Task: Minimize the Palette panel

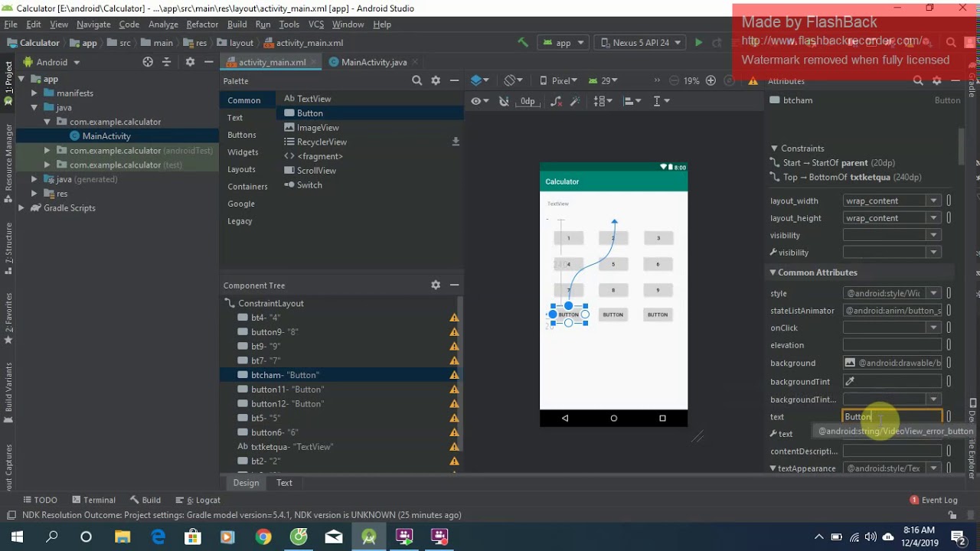Action: [454, 80]
